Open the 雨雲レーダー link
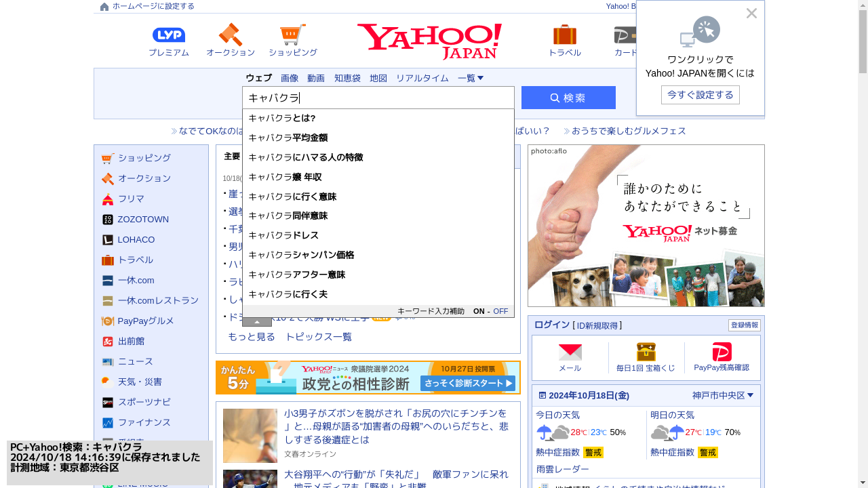 563,469
